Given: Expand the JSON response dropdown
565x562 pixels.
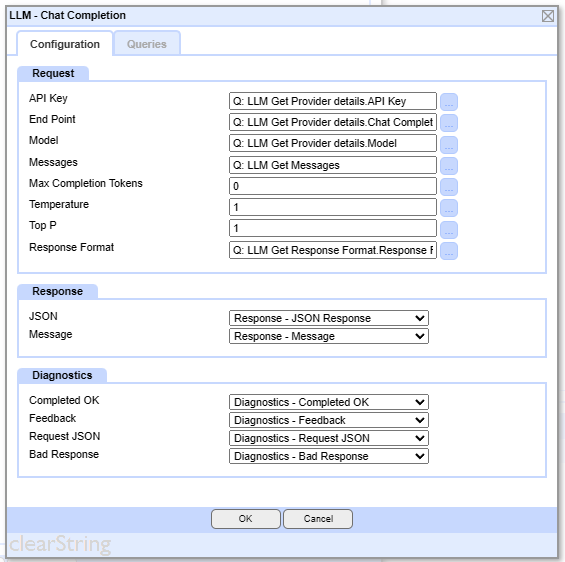Looking at the screenshot, I should [329, 318].
